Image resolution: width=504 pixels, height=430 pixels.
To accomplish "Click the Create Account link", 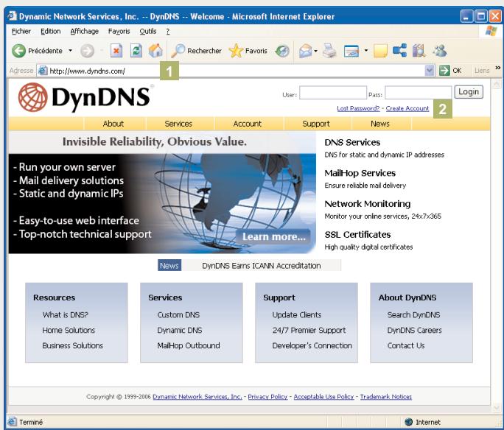I will 407,108.
